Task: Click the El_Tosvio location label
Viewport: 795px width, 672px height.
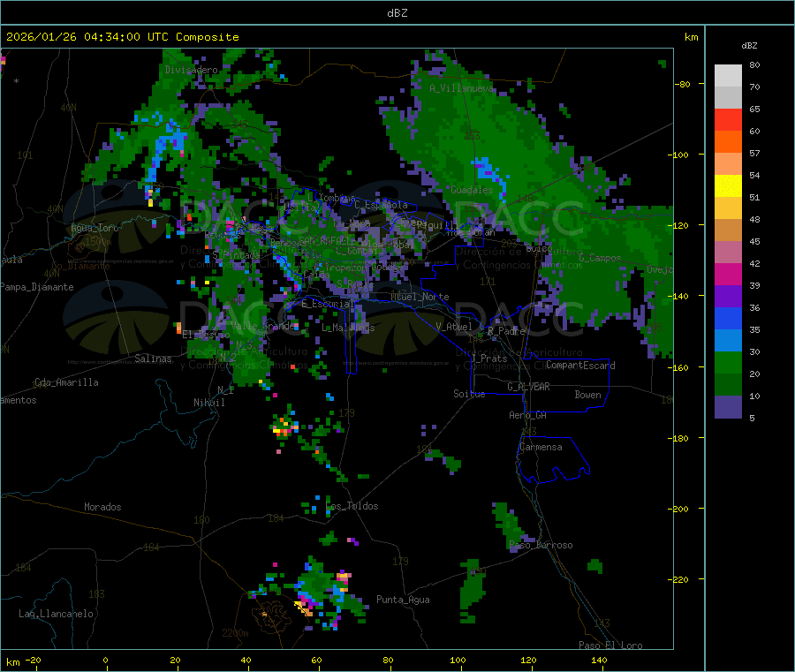Action: click(206, 335)
